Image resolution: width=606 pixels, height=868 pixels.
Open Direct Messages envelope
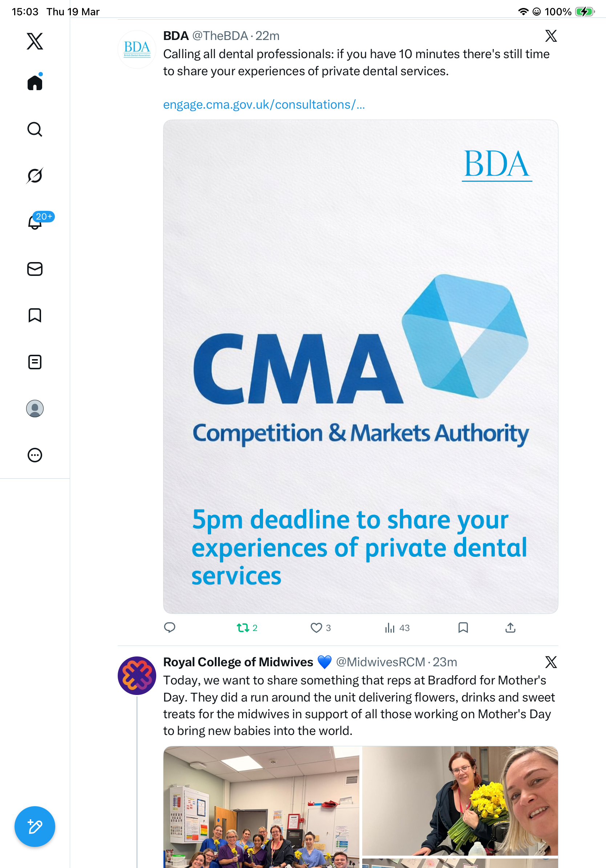(35, 269)
